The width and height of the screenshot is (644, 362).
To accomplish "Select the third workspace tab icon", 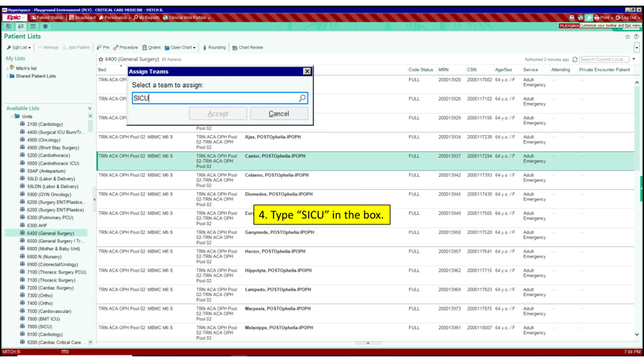I will click(33, 26).
